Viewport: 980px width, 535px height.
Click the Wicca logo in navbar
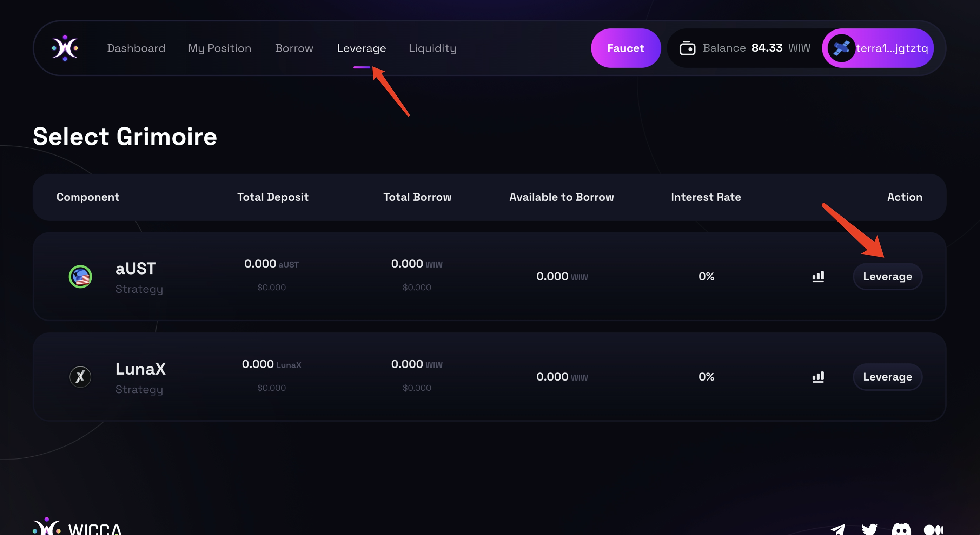65,48
